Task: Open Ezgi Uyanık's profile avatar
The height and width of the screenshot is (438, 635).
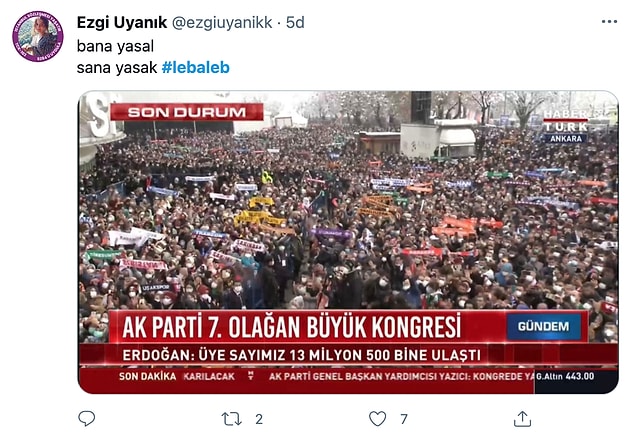Action: pyautogui.click(x=38, y=36)
